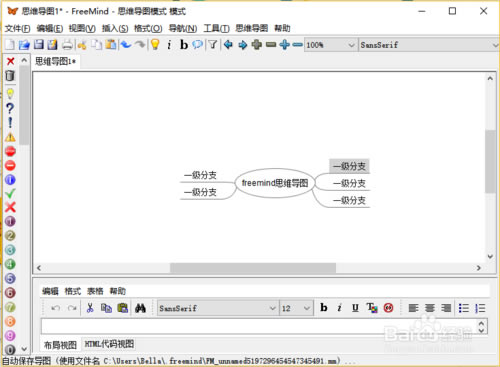Toggle underline in note editor
Viewport: 500px width, 367px height.
tap(355, 308)
